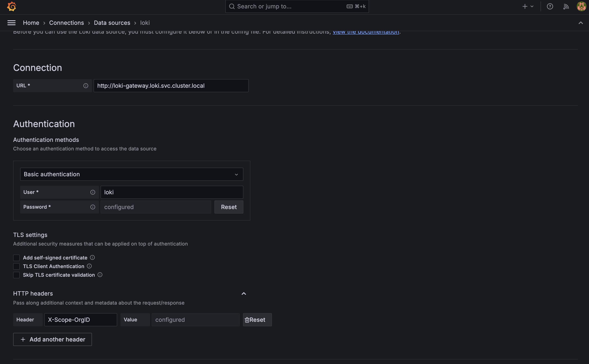Screen dimensions: 589x364
Task: Click info icon beside Skip TLS validation
Action: coord(100,275)
